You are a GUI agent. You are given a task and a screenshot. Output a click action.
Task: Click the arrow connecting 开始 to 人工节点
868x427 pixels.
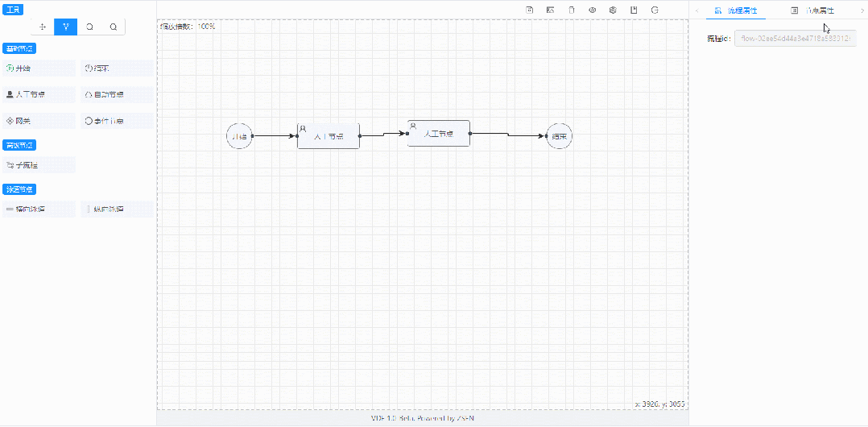[275, 135]
